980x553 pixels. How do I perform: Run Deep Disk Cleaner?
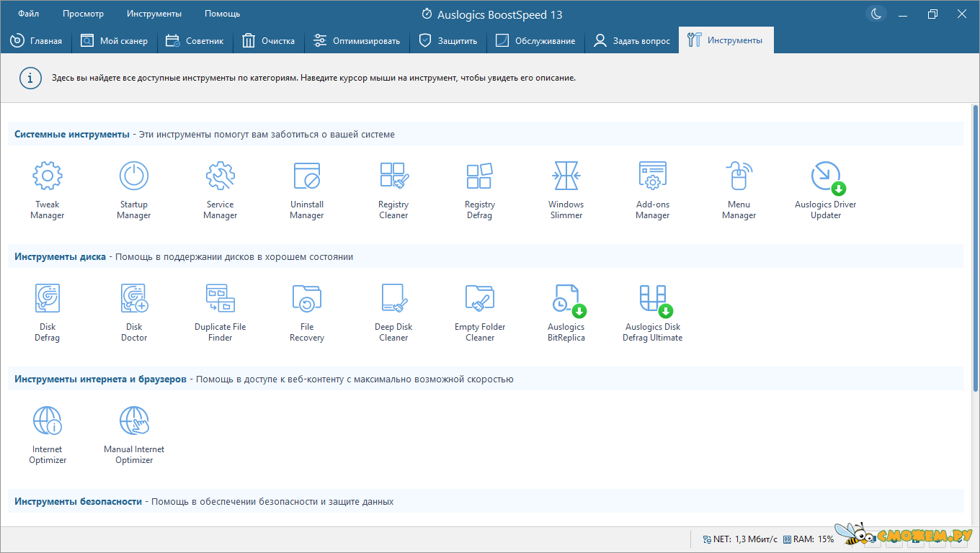(x=393, y=313)
